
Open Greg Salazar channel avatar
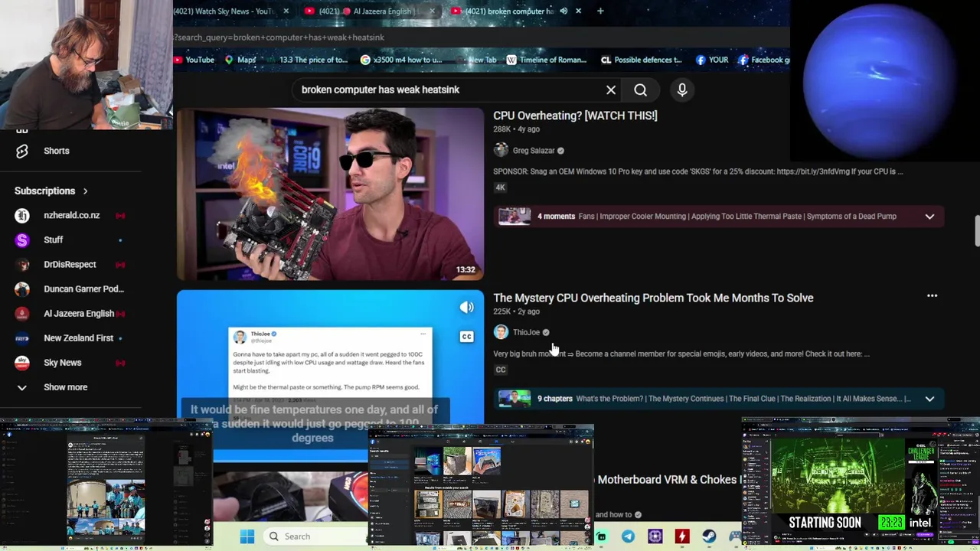501,151
